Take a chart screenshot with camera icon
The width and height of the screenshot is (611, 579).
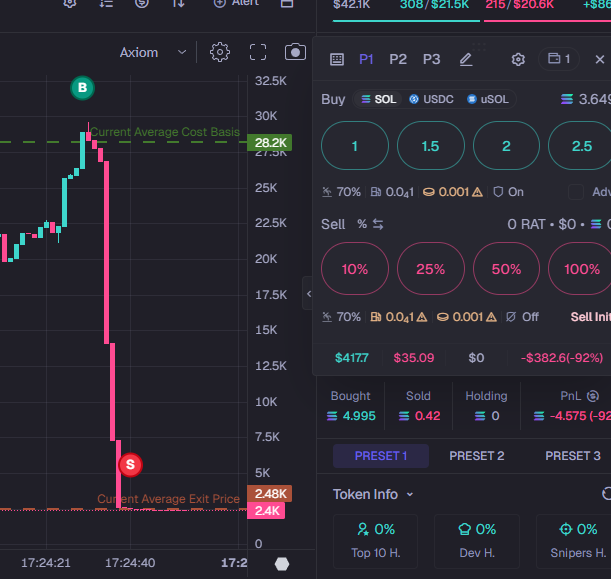pos(295,52)
